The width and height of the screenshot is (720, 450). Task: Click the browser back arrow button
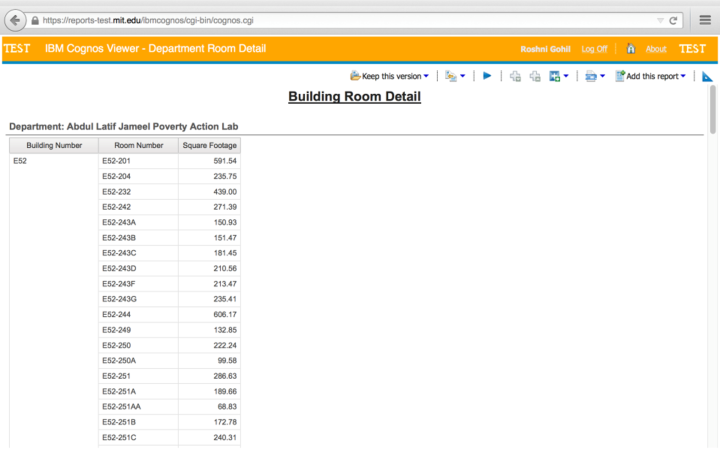coord(16,19)
